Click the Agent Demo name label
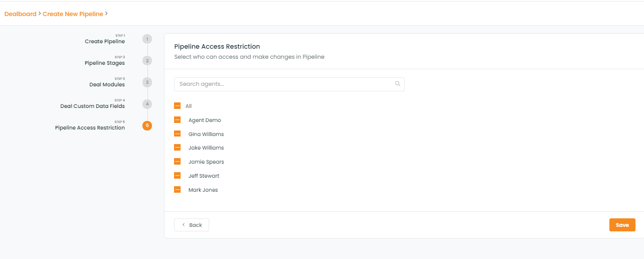This screenshot has height=259, width=644. 205,120
